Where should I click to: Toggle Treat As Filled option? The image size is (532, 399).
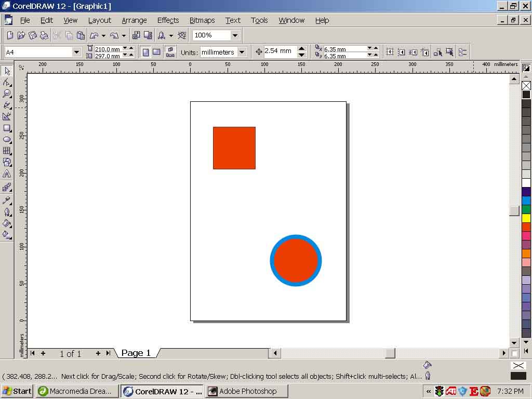click(449, 52)
